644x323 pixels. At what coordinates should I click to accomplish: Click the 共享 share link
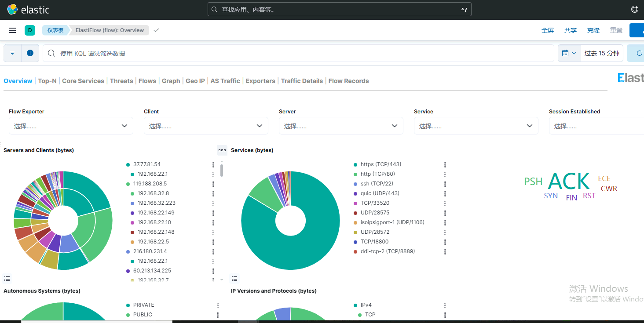[571, 30]
